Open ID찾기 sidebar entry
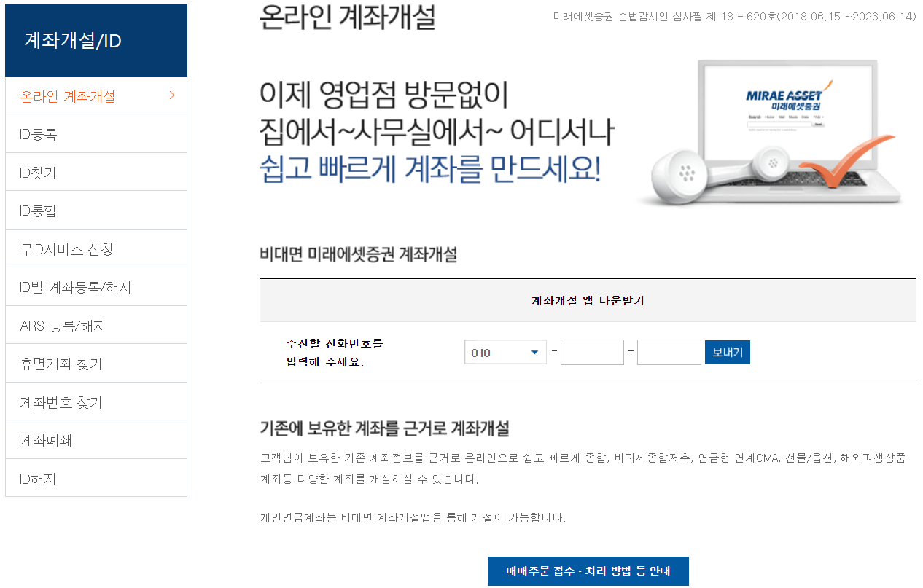The image size is (923, 588). [x=96, y=173]
